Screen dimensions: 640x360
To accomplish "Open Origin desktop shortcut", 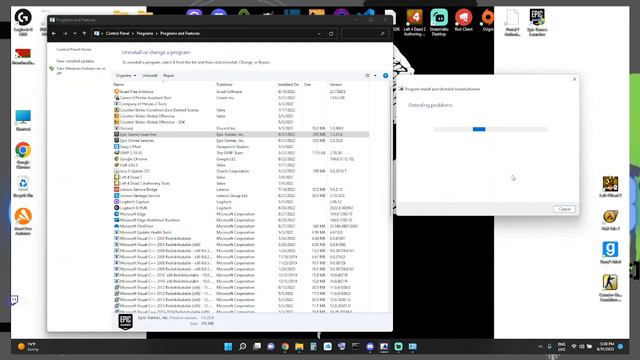I will point(487,20).
